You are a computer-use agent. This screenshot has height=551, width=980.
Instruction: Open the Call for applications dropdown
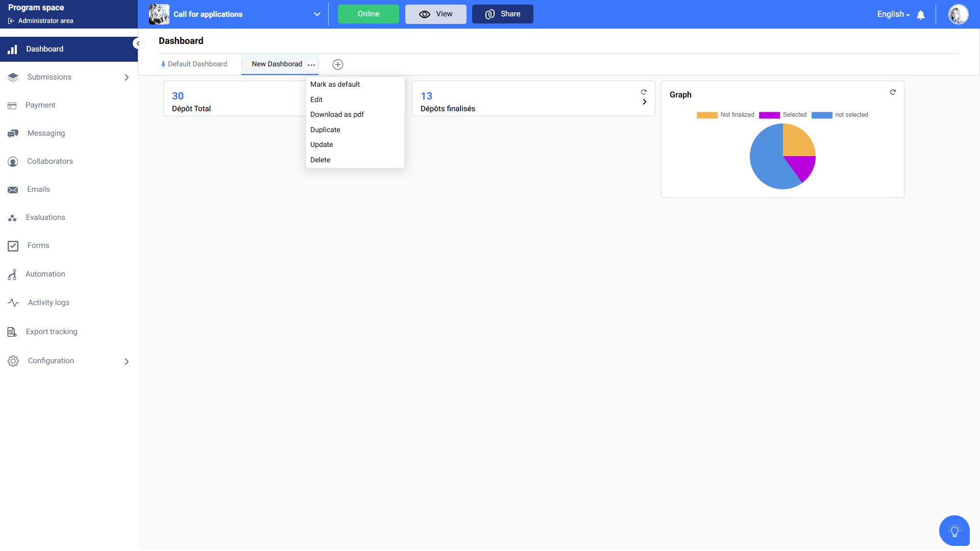tap(317, 14)
